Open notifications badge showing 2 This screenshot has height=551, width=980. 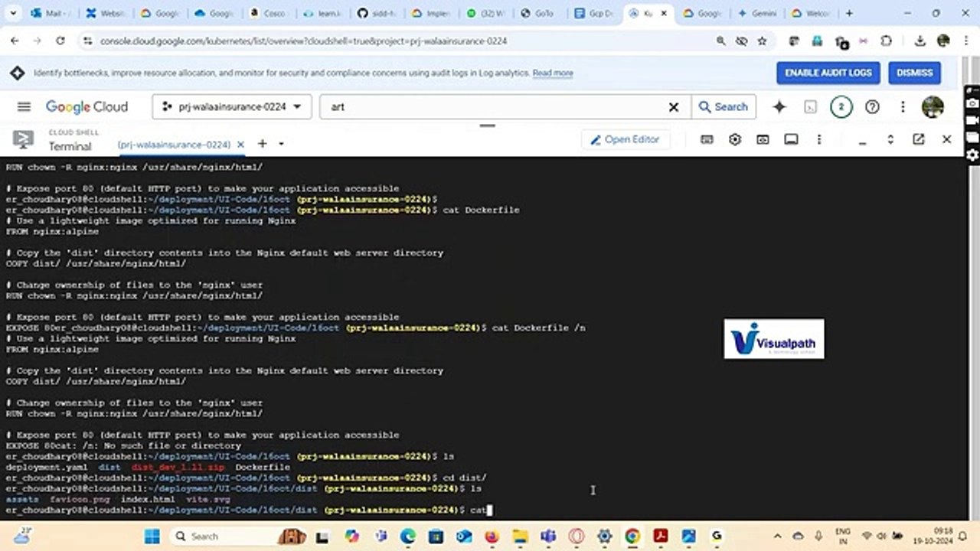tap(841, 107)
